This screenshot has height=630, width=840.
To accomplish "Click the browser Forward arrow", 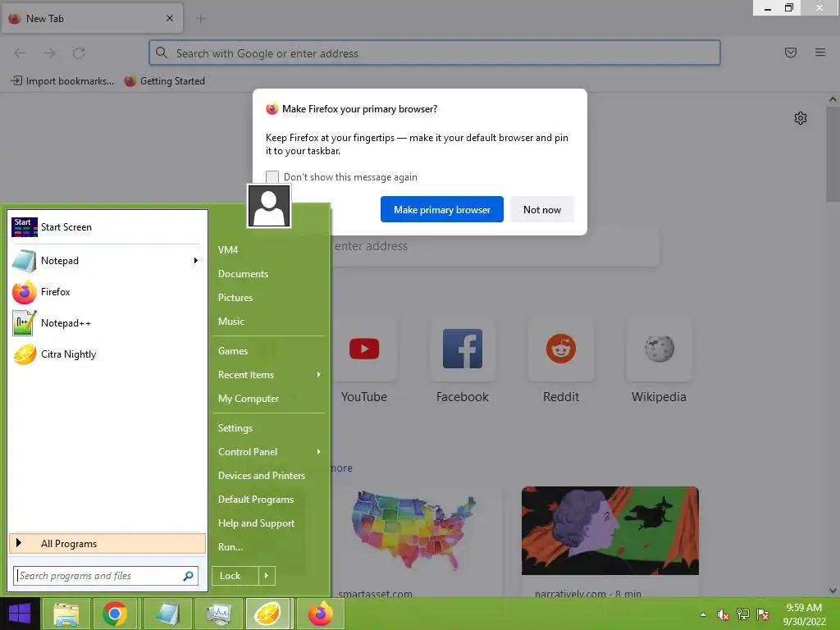I will pyautogui.click(x=49, y=53).
